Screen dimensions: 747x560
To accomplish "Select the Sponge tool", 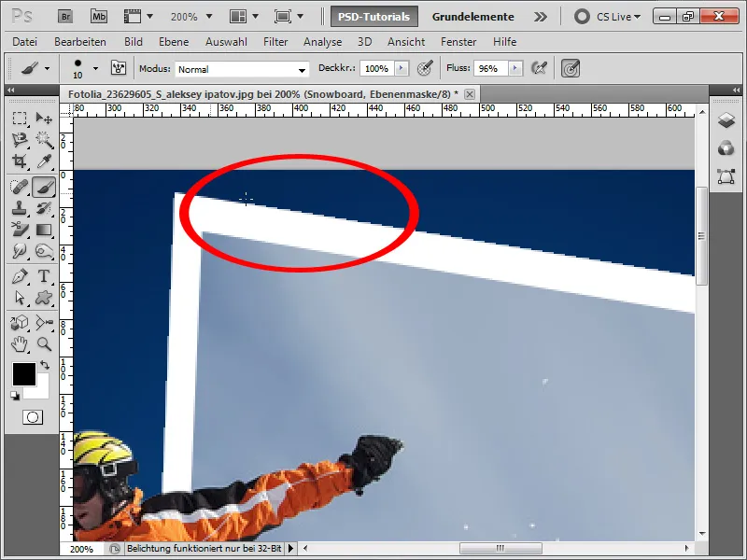I will click(x=44, y=250).
